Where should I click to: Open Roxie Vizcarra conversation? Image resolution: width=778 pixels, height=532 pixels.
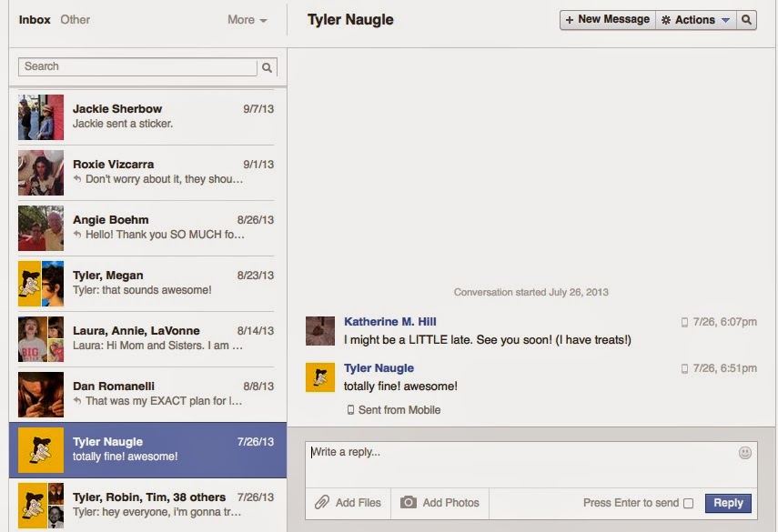pyautogui.click(x=147, y=173)
